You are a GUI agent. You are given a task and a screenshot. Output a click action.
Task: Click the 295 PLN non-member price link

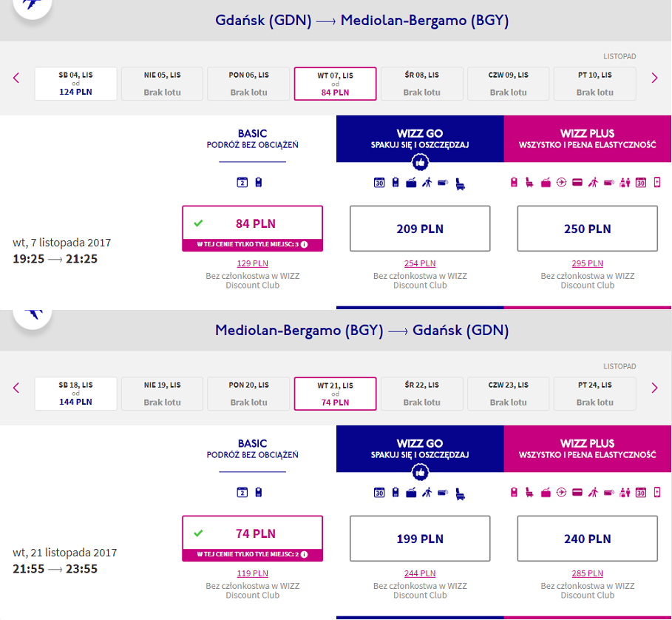tap(588, 263)
